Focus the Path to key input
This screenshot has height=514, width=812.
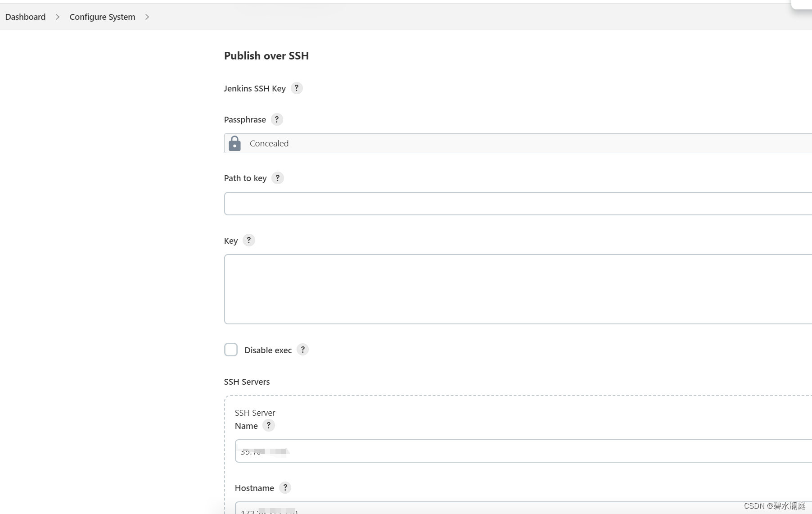518,204
